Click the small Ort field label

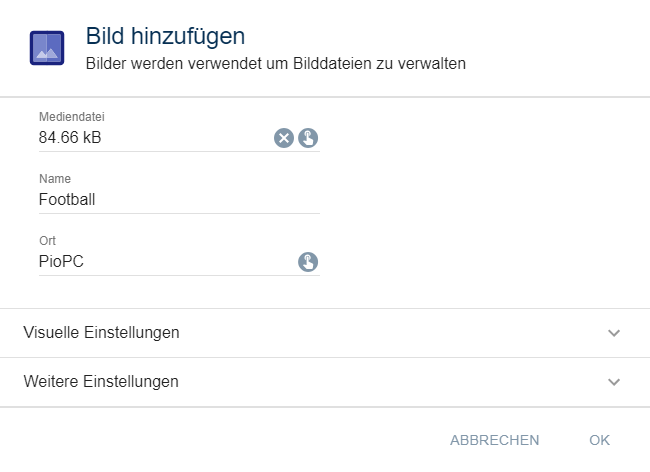click(47, 241)
